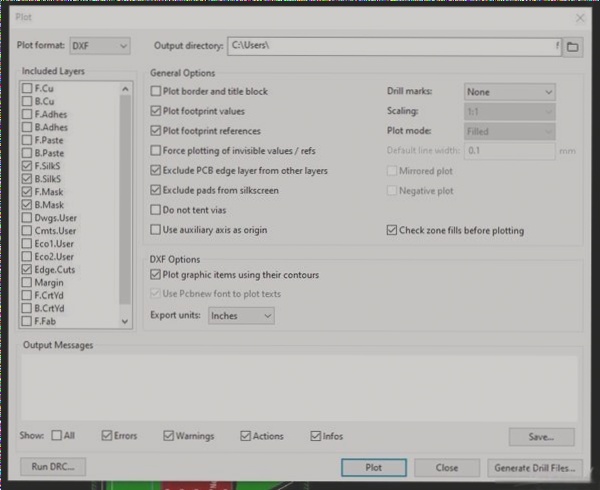Viewport: 600px width, 490px height.
Task: Save the output messages
Action: (541, 437)
